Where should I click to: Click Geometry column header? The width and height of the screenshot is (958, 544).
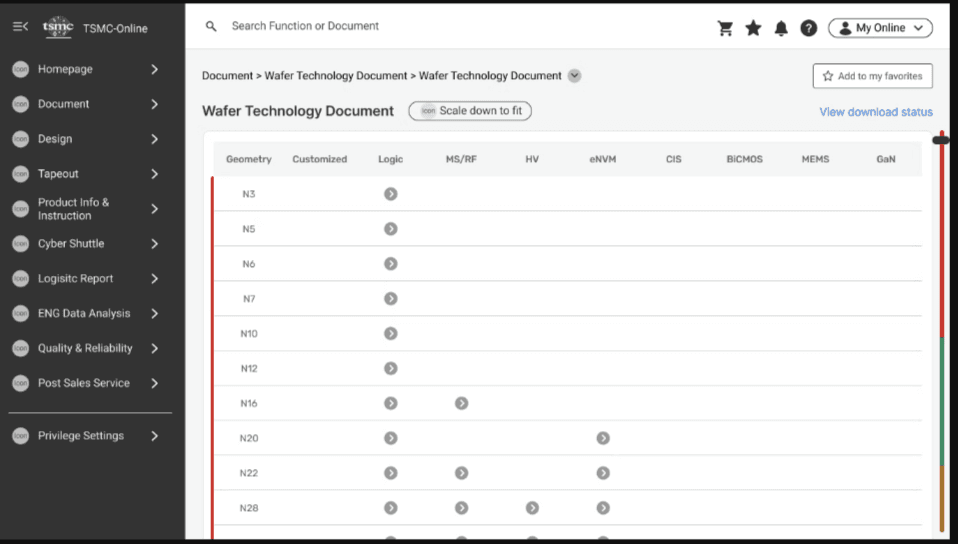click(x=249, y=159)
